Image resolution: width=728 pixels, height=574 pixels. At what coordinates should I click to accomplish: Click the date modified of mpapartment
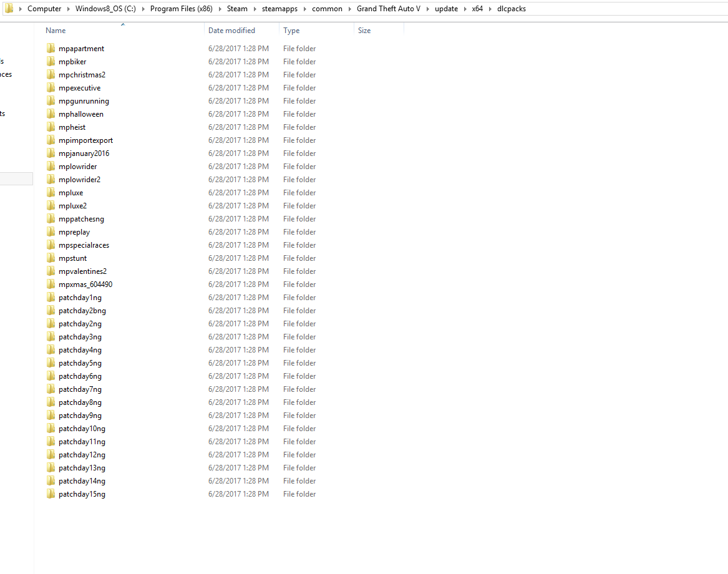[x=239, y=48]
